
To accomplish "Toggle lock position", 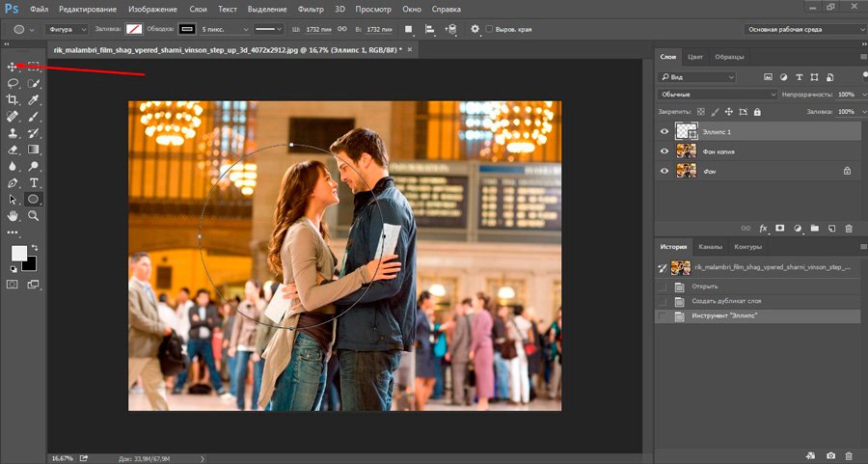I will [729, 112].
